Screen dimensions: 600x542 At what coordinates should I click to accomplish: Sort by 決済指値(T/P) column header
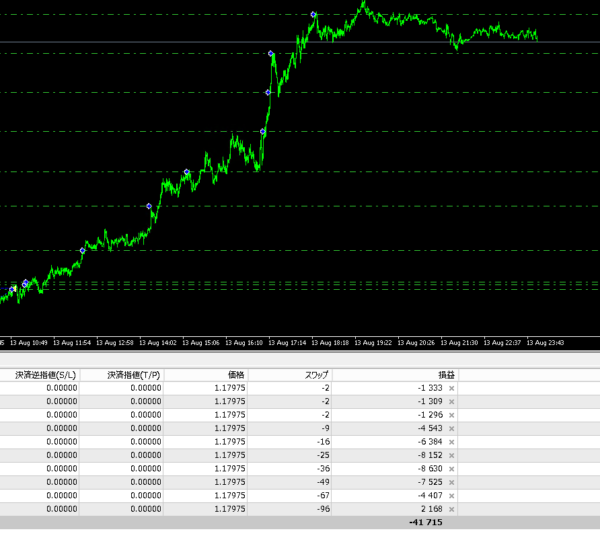click(133, 374)
